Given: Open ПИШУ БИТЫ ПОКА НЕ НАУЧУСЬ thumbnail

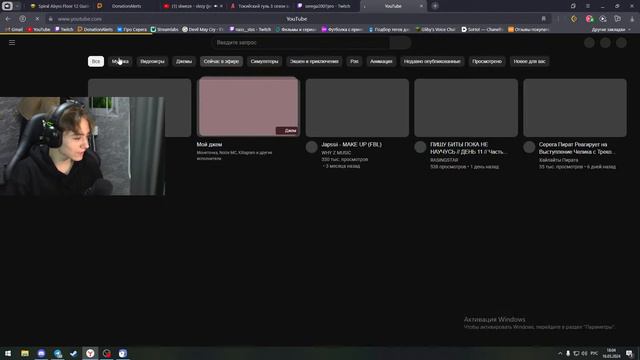Looking at the screenshot, I should pyautogui.click(x=466, y=108).
